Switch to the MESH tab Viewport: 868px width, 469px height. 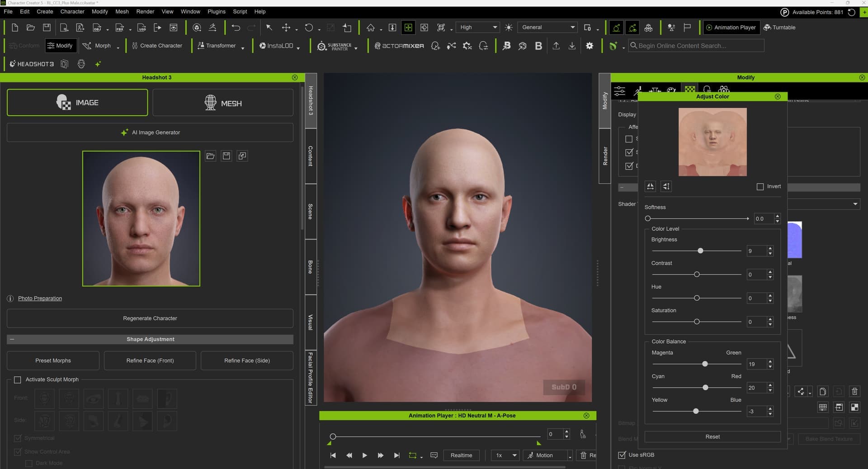223,103
